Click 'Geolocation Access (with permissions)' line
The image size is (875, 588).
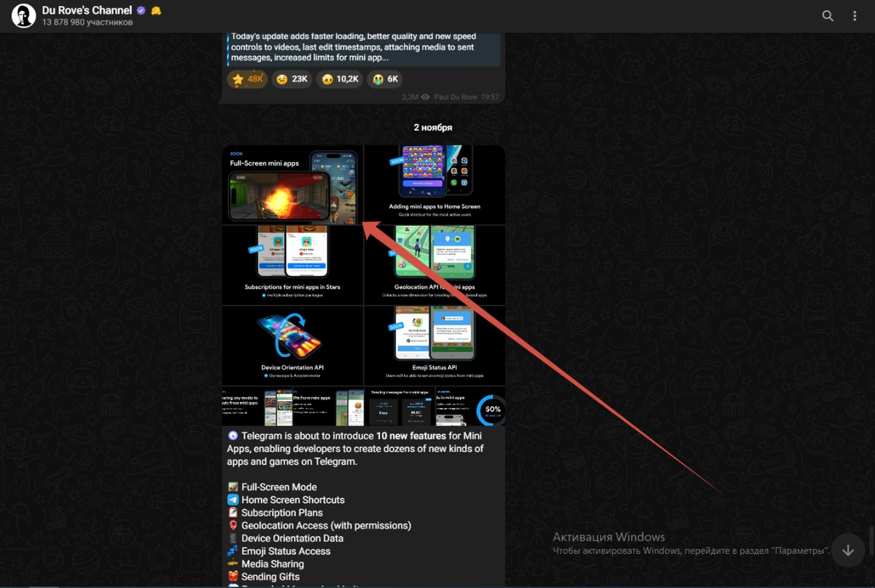coord(319,525)
